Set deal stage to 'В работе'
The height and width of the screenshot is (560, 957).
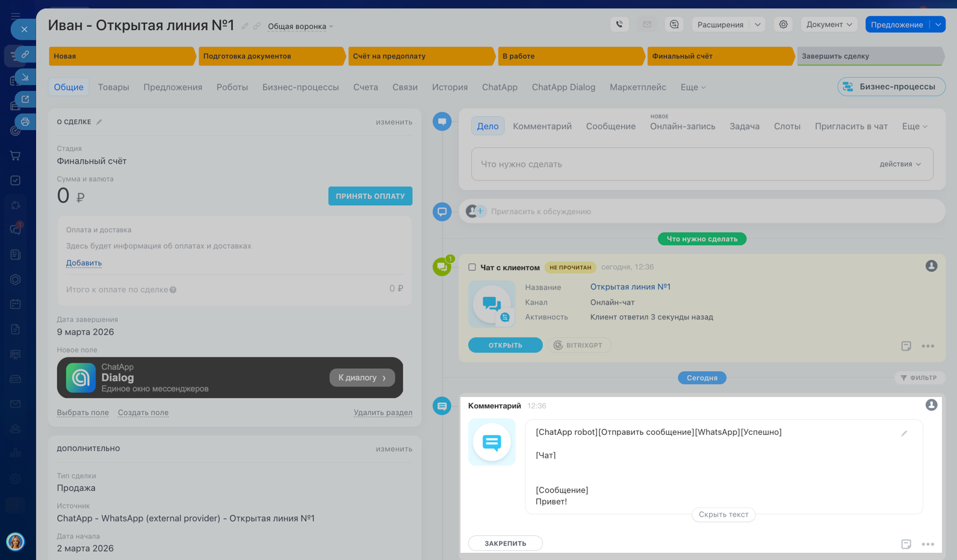tap(569, 56)
